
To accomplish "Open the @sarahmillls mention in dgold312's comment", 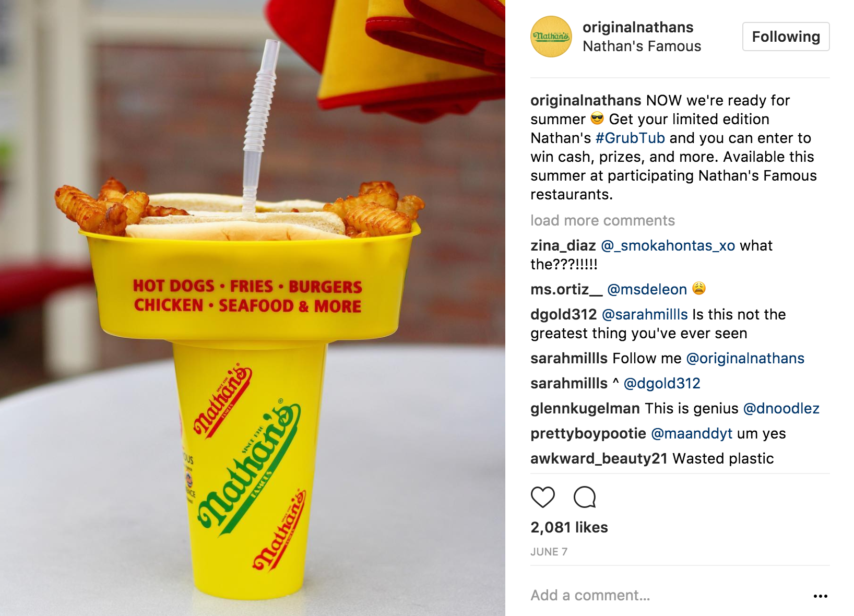I will click(645, 314).
